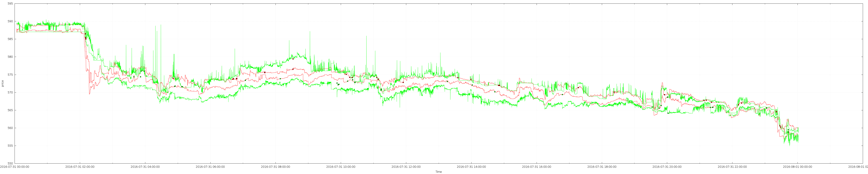This screenshot has height=174, width=868.
Task: Click the 2016-07-31 12:00:00 time axis label
Action: (406, 167)
